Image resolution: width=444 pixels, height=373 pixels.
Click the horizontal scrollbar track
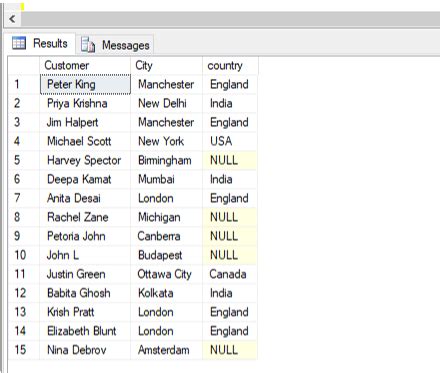coord(230,19)
